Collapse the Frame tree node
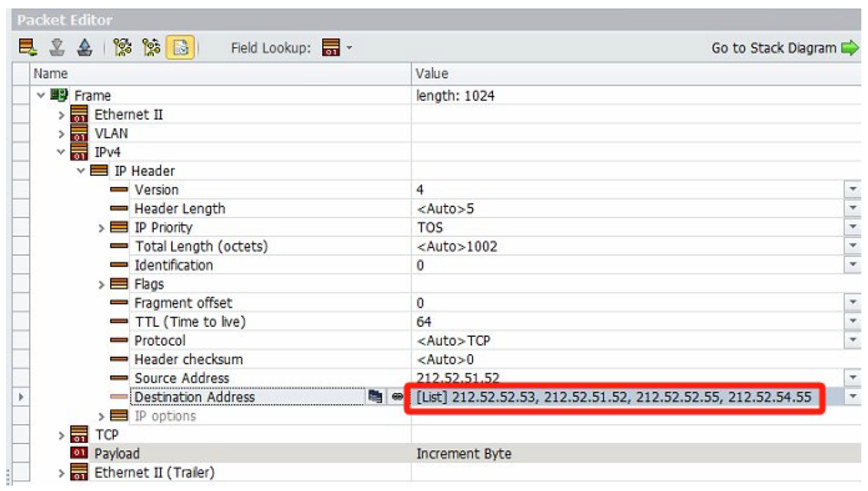The width and height of the screenshot is (868, 491). (41, 96)
